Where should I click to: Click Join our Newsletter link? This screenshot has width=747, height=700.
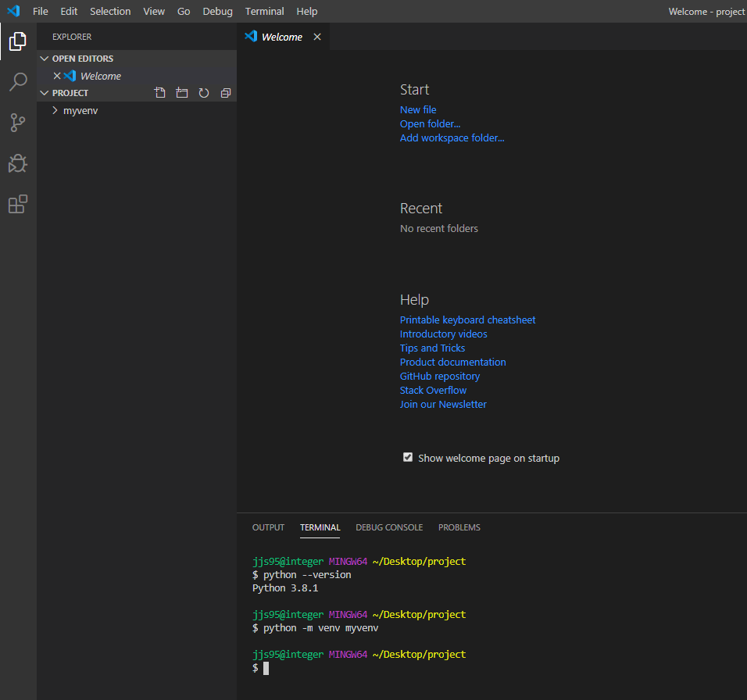(x=443, y=404)
